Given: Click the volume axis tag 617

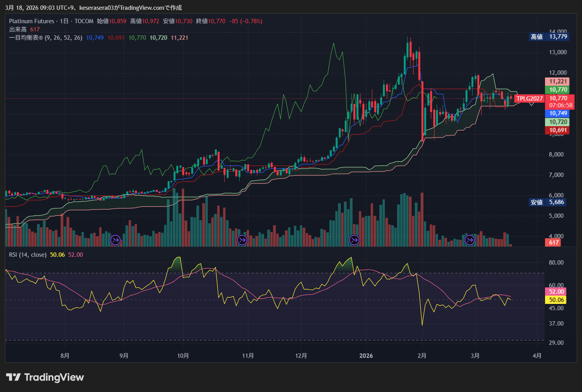Looking at the screenshot, I should click(x=552, y=243).
